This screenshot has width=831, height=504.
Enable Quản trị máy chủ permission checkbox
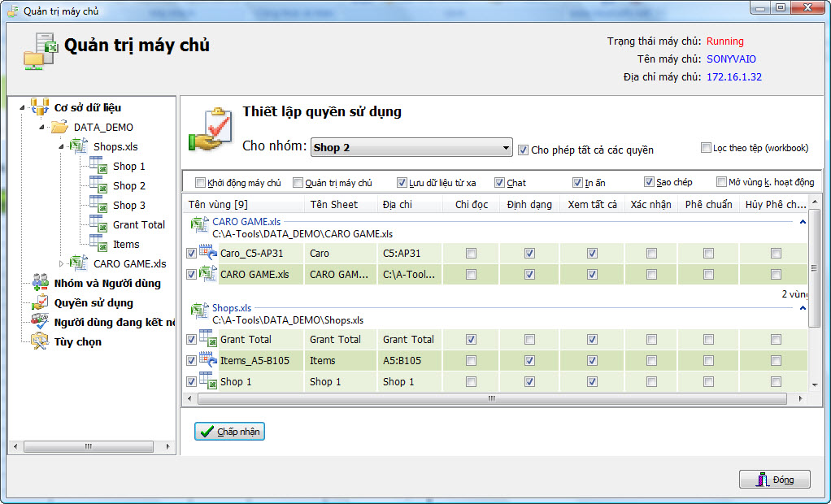298,183
